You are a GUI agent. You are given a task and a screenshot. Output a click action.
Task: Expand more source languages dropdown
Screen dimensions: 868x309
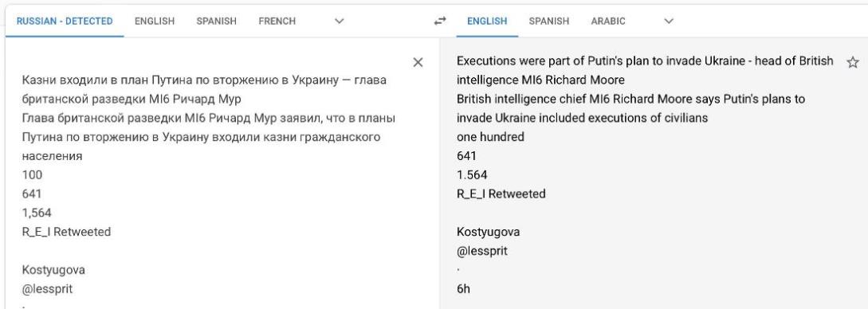(x=340, y=21)
